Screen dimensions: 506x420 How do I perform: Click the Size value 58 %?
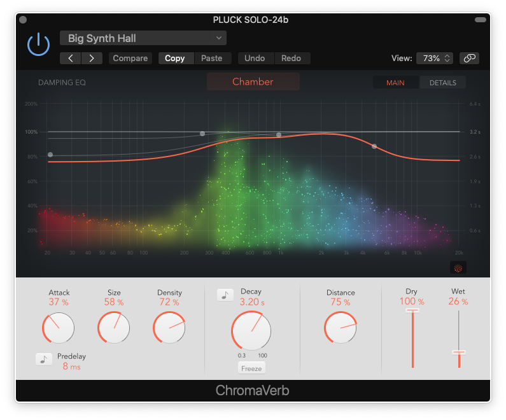114,302
